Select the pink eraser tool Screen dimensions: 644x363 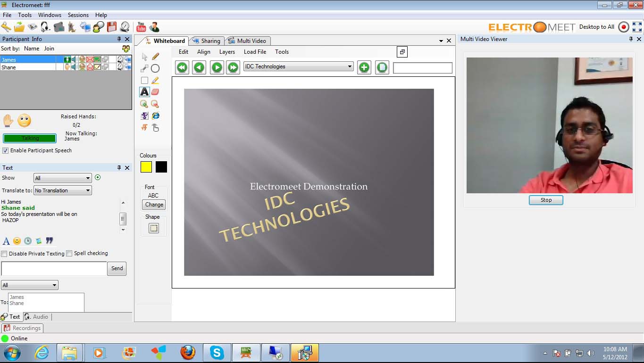(x=155, y=92)
